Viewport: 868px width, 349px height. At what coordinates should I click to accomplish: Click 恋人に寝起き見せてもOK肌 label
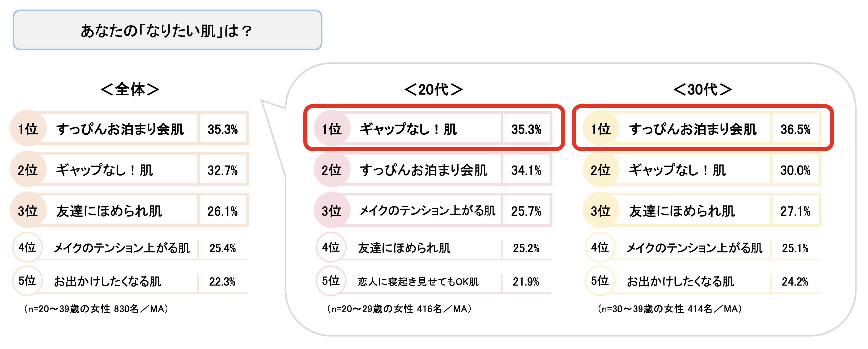click(418, 281)
